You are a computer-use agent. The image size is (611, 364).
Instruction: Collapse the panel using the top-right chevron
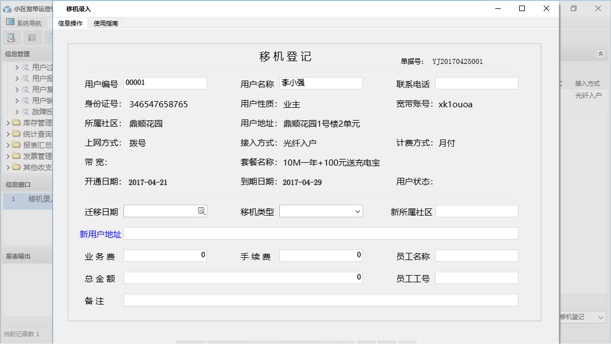[x=600, y=54]
